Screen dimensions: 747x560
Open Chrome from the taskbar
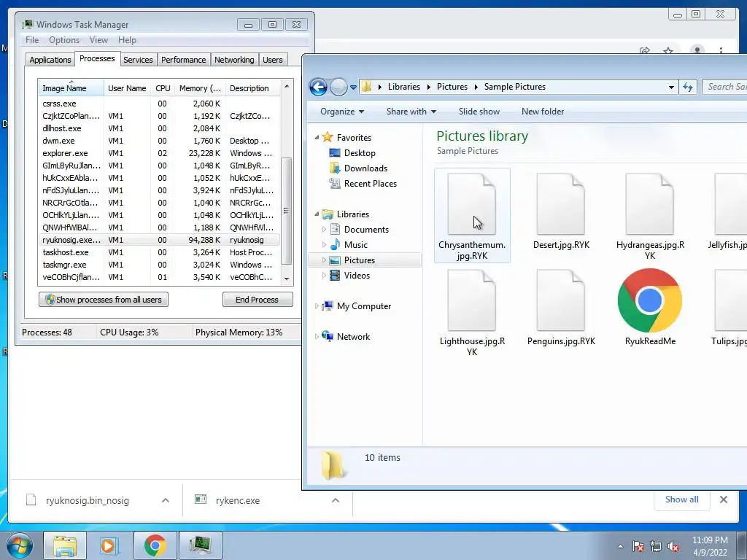[155, 545]
